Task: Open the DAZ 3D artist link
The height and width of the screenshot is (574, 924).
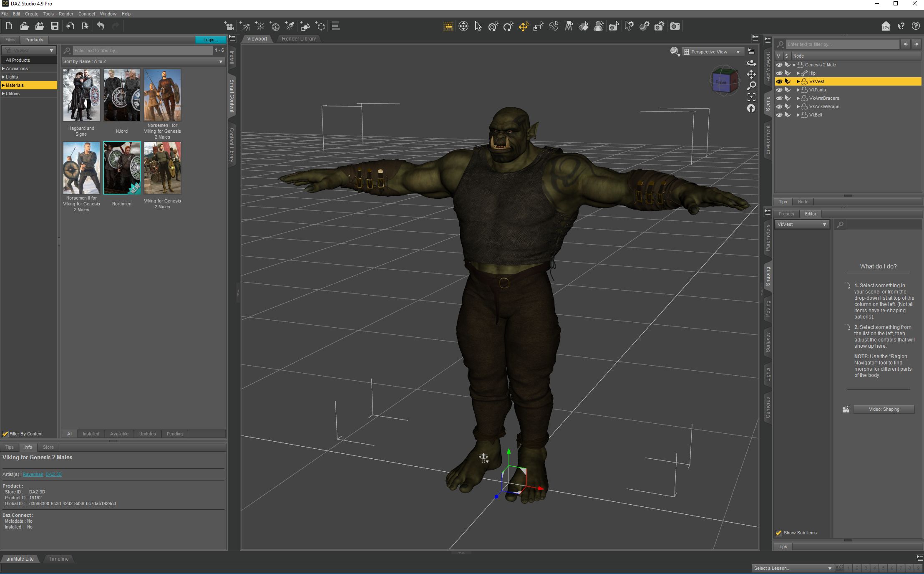Action: pos(53,474)
